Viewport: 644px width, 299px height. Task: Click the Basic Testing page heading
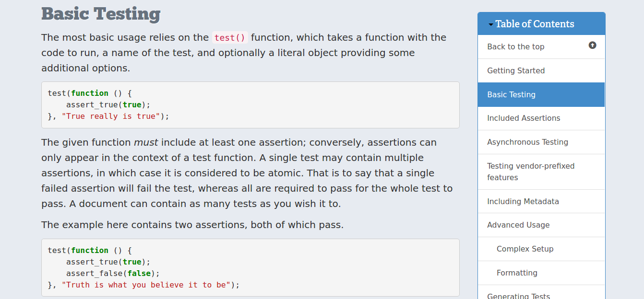pyautogui.click(x=101, y=14)
